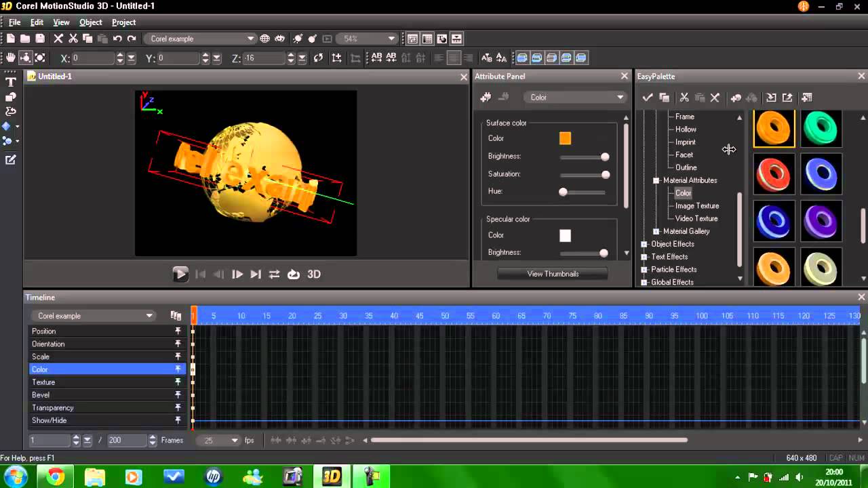Screen dimensions: 868x488
Task: Click the export icon in EasyPalette toolbar
Action: [787, 98]
